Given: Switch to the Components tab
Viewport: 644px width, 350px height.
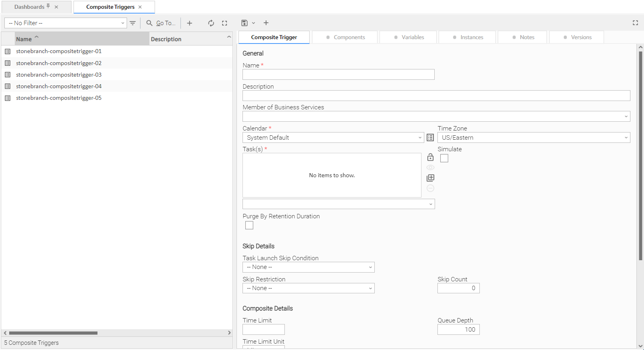Looking at the screenshot, I should coord(345,37).
